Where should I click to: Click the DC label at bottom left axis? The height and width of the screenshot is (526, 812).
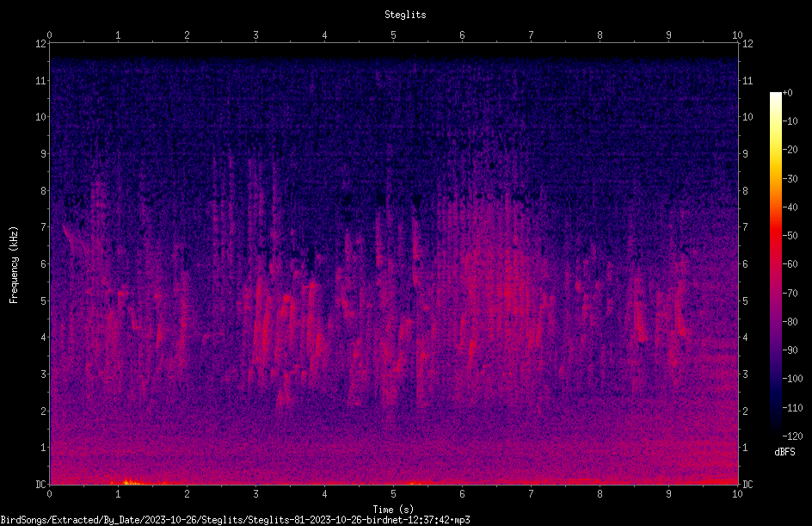click(x=40, y=484)
